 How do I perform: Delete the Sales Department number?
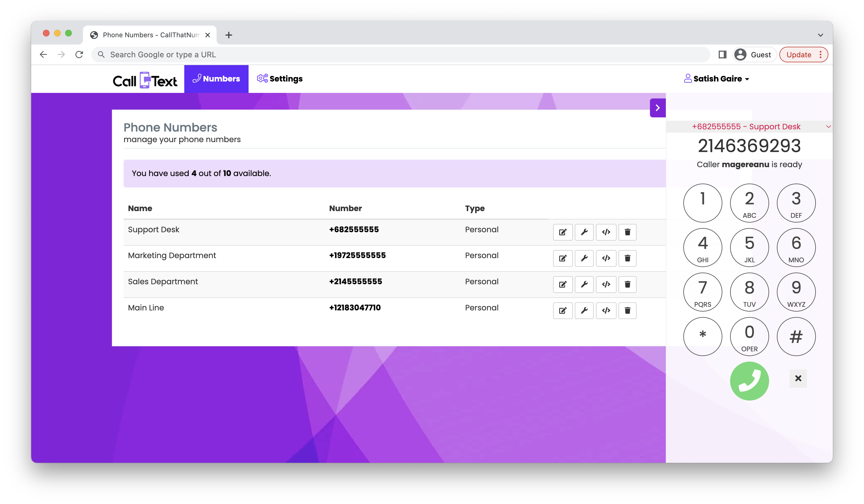[x=627, y=284]
